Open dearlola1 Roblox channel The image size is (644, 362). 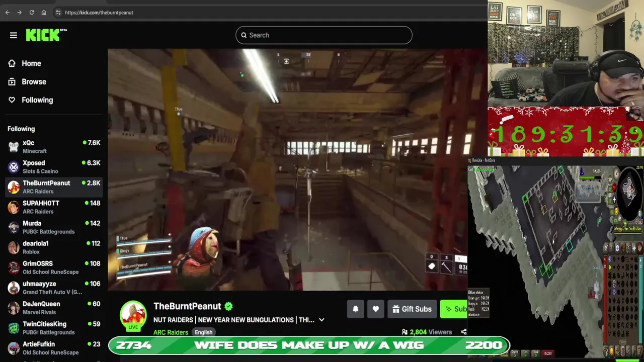(54, 247)
